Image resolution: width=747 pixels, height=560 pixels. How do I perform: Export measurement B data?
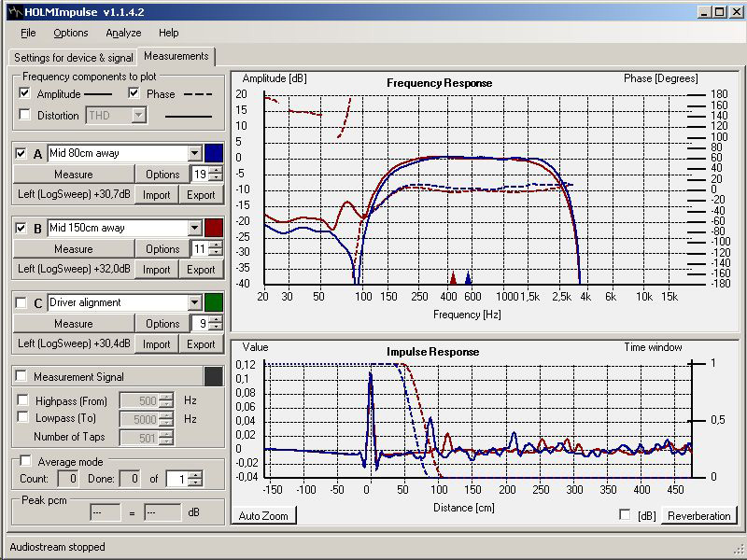pyautogui.click(x=201, y=270)
